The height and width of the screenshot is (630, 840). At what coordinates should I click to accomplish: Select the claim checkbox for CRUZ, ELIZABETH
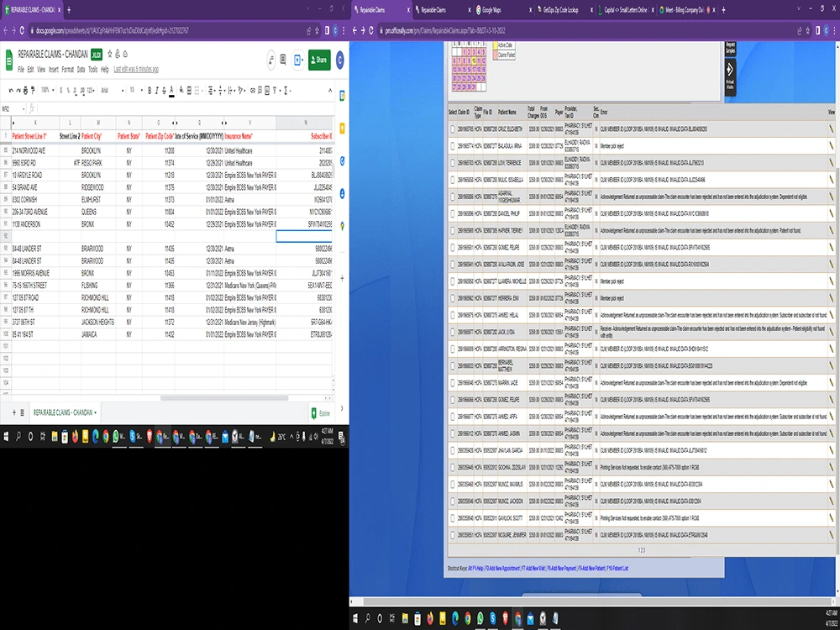tap(453, 129)
